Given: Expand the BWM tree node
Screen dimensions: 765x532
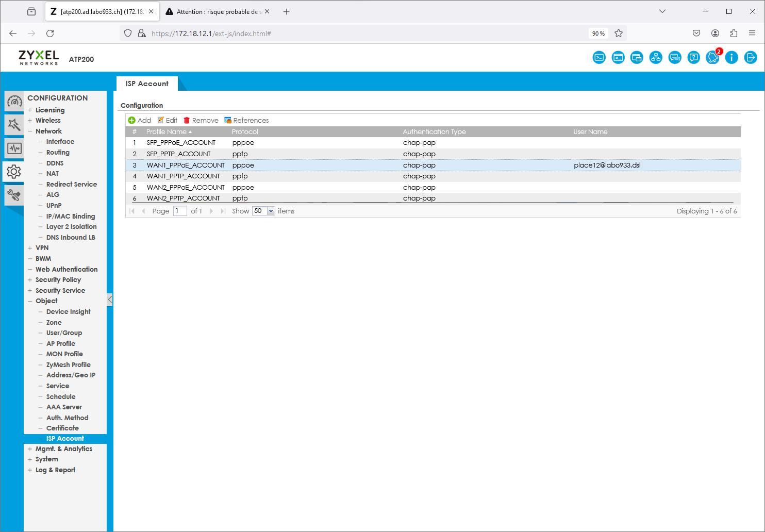Looking at the screenshot, I should 30,259.
